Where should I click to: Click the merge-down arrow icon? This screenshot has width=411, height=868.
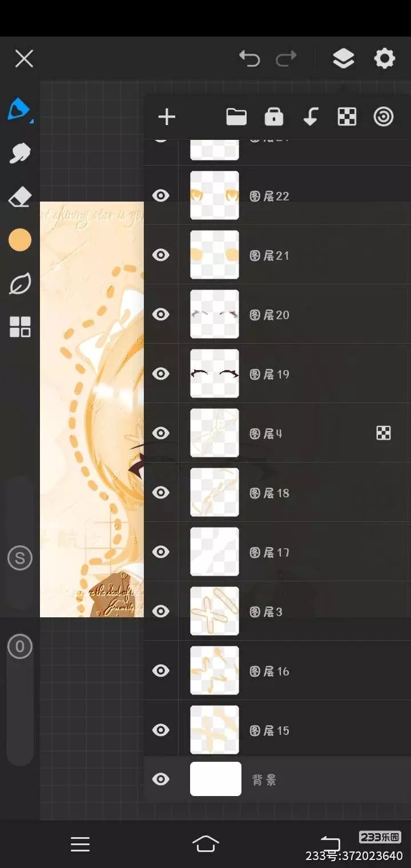point(310,117)
